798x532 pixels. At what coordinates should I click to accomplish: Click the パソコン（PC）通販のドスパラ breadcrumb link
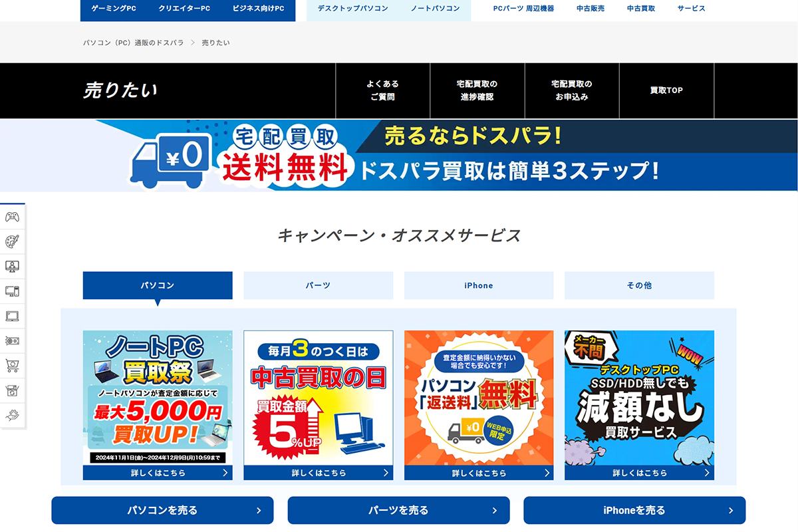pos(133,43)
